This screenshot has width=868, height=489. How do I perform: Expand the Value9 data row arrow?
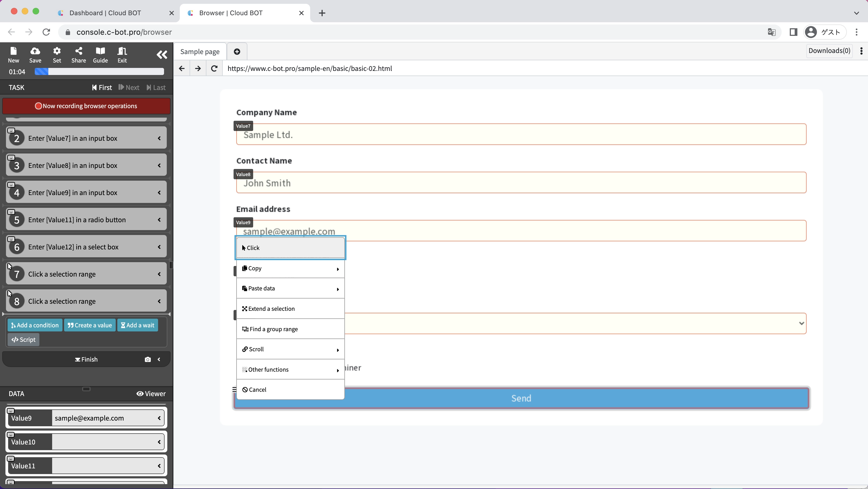point(159,418)
